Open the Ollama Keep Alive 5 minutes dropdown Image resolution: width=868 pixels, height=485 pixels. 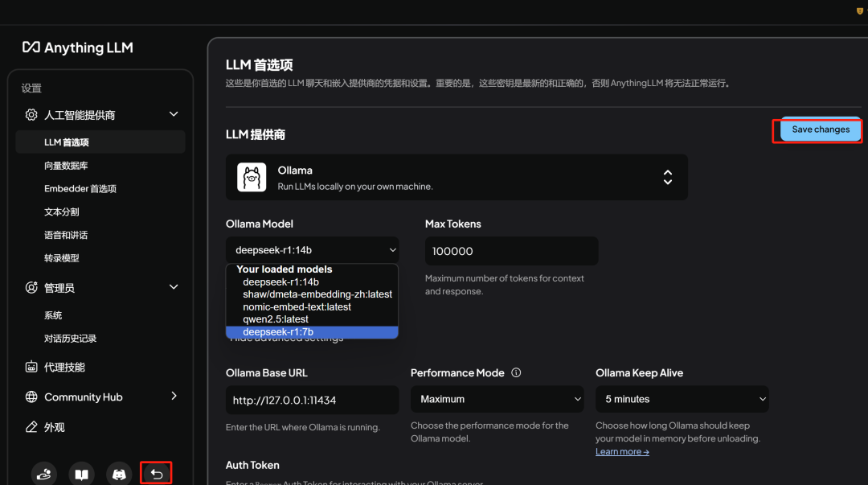coord(682,399)
